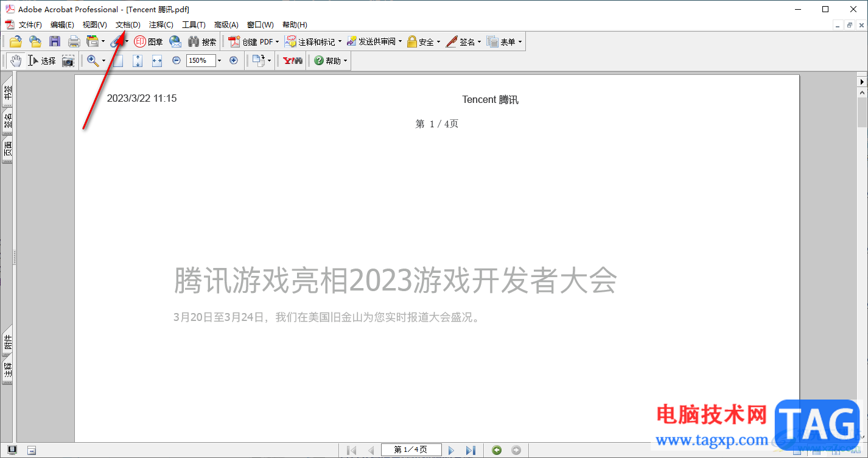This screenshot has width=868, height=458.
Task: Click the 150% zoom value field
Action: tap(201, 60)
